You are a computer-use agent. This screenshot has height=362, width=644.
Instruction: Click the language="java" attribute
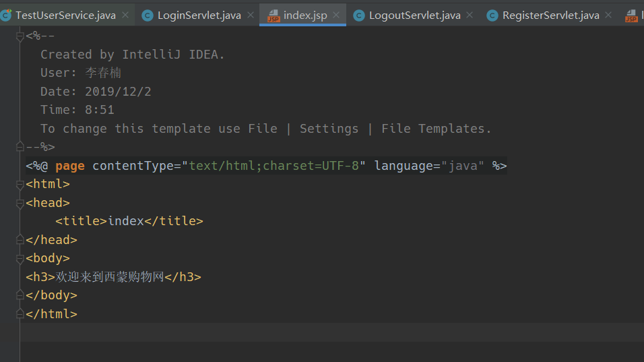[x=429, y=166]
